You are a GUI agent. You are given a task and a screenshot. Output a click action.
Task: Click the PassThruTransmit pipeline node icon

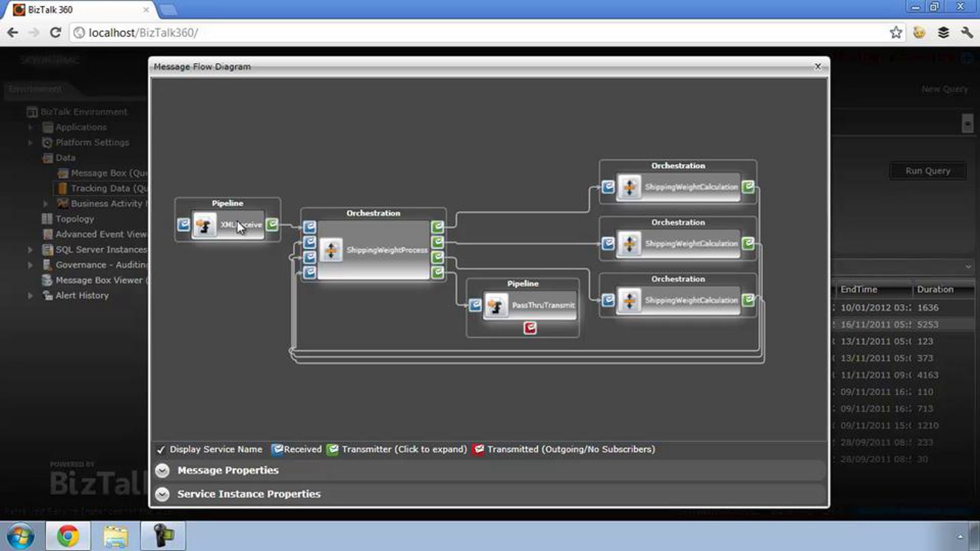[x=496, y=305]
